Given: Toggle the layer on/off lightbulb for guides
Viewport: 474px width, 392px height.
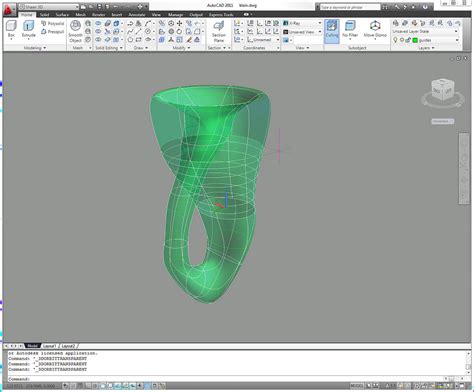Looking at the screenshot, I should point(395,40).
